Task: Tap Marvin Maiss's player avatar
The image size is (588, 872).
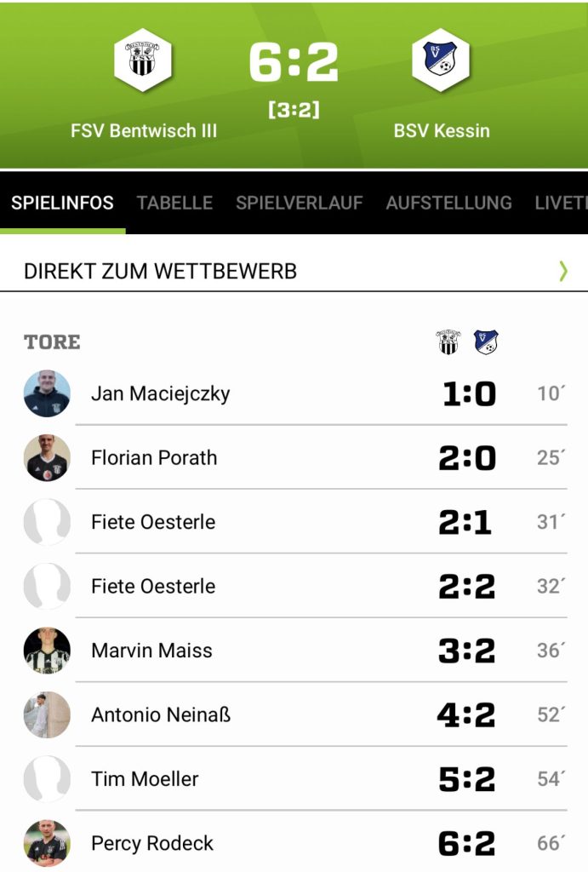Action: 47,651
